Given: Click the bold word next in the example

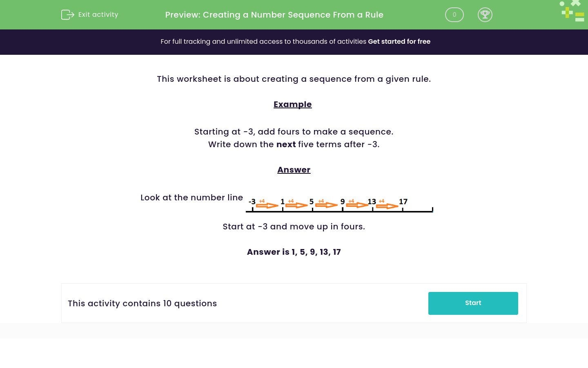Looking at the screenshot, I should tap(286, 144).
